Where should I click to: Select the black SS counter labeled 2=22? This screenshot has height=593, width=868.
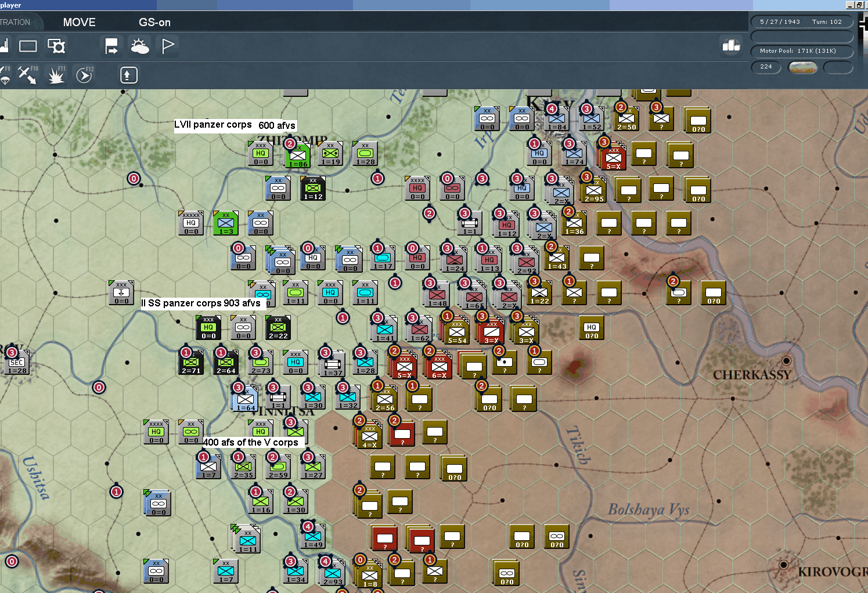[278, 327]
